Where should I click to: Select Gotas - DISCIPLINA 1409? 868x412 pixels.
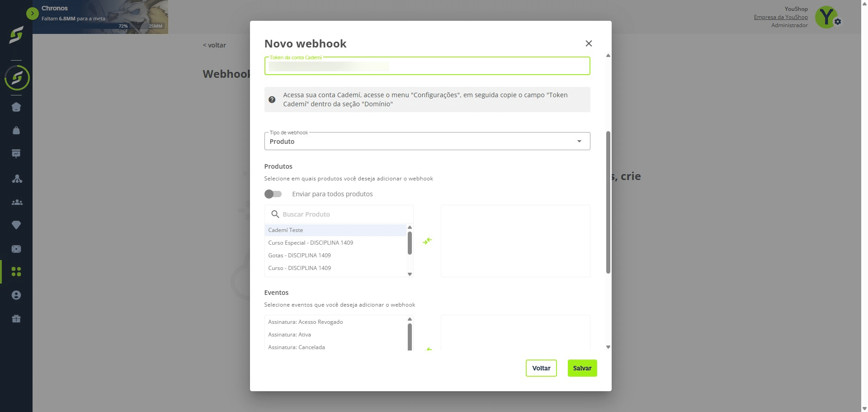[x=335, y=256]
